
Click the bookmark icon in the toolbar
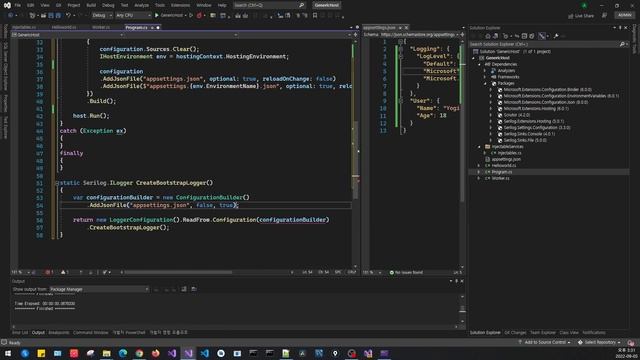coord(315,16)
